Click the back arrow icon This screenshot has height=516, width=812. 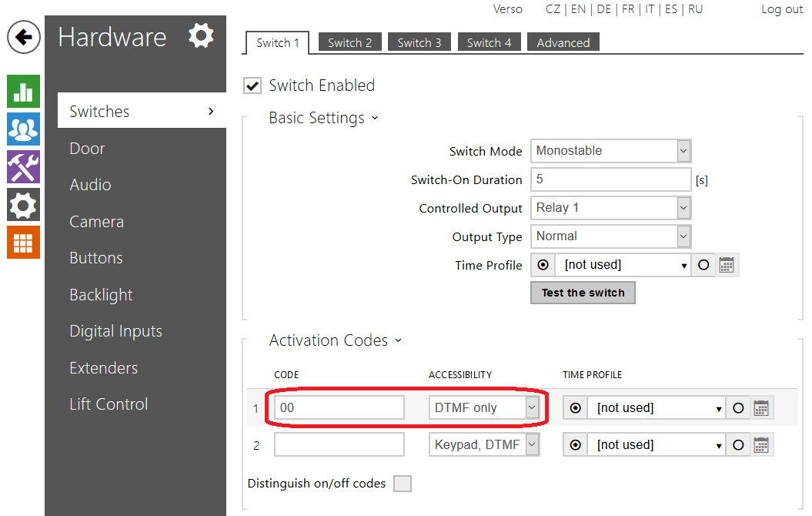point(24,37)
